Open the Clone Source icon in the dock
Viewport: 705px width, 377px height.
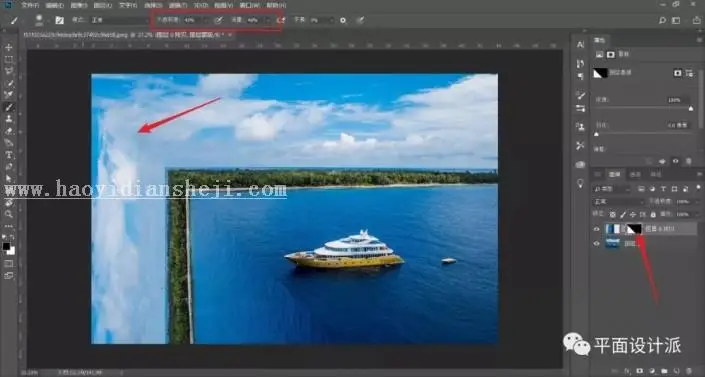point(580,127)
